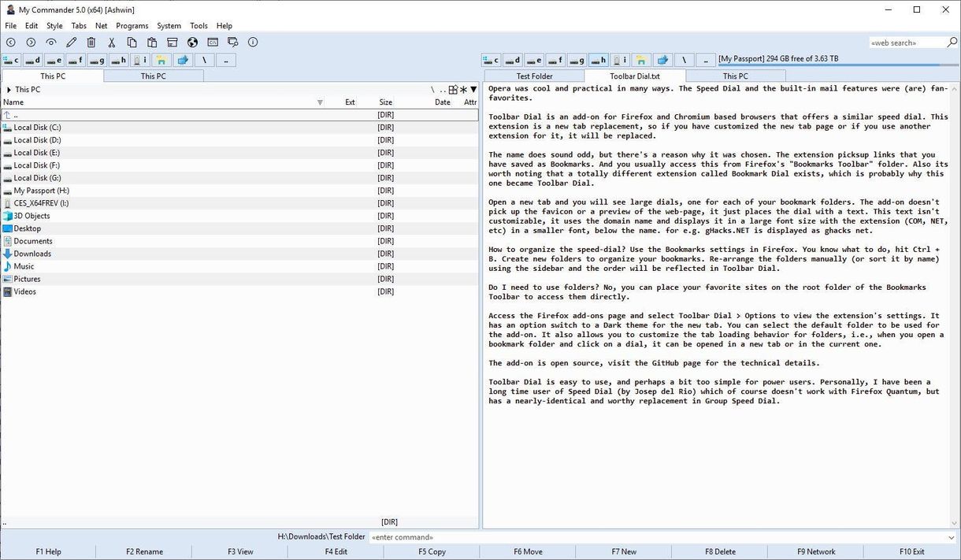
Task: Switch left pane to drive g
Action: [x=97, y=60]
